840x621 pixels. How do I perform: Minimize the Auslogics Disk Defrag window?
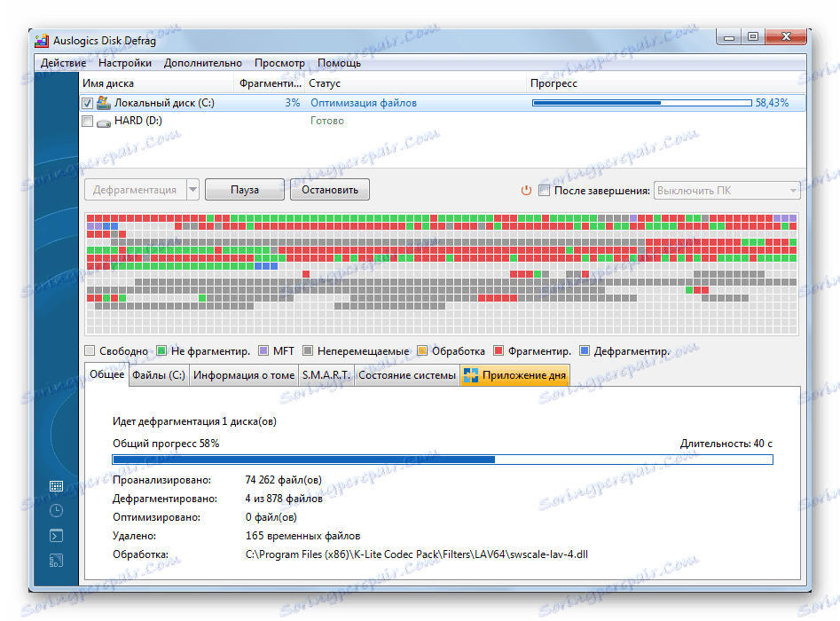tap(728, 37)
